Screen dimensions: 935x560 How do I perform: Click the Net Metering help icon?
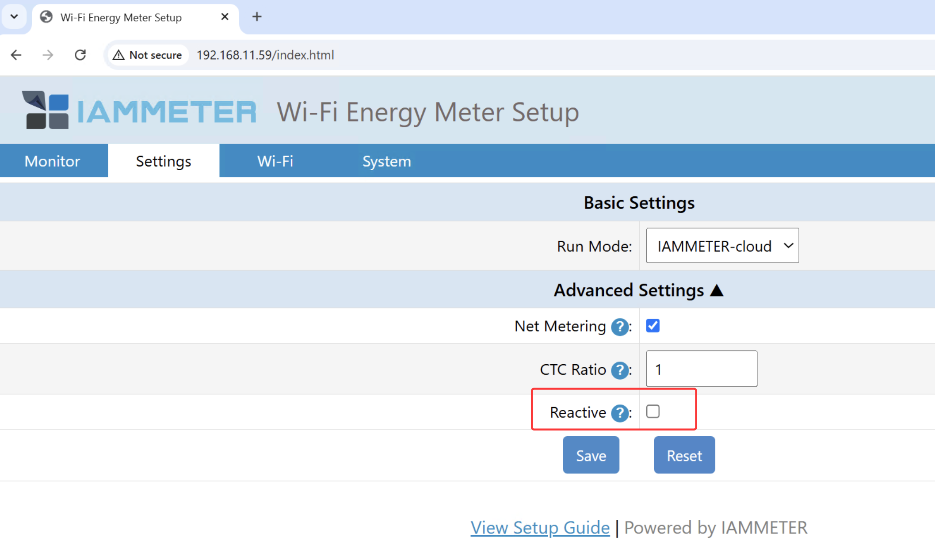tap(620, 327)
